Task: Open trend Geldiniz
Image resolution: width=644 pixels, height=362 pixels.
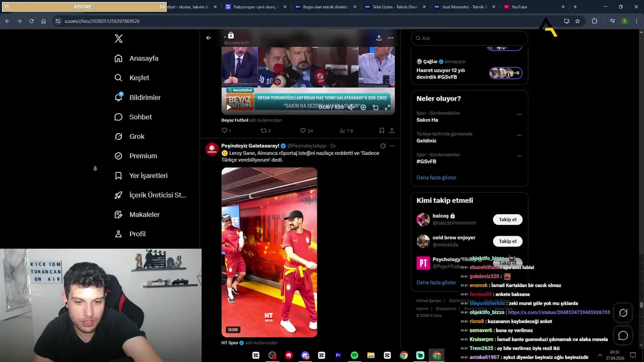Action: click(426, 141)
